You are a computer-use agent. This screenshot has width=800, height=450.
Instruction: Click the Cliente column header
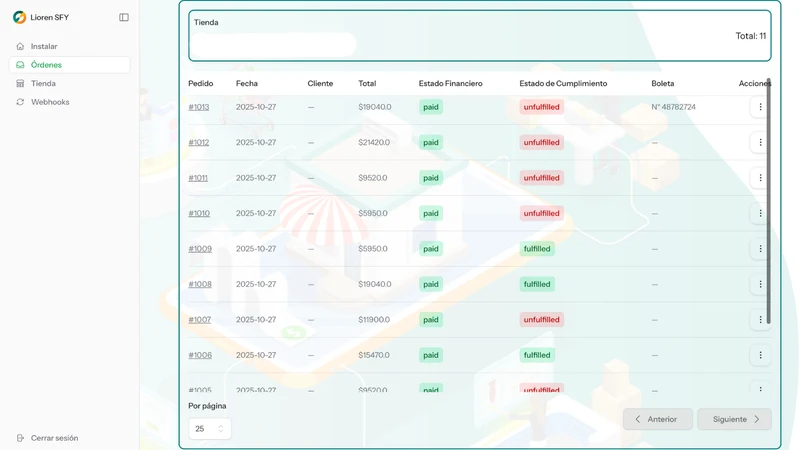pyautogui.click(x=320, y=84)
